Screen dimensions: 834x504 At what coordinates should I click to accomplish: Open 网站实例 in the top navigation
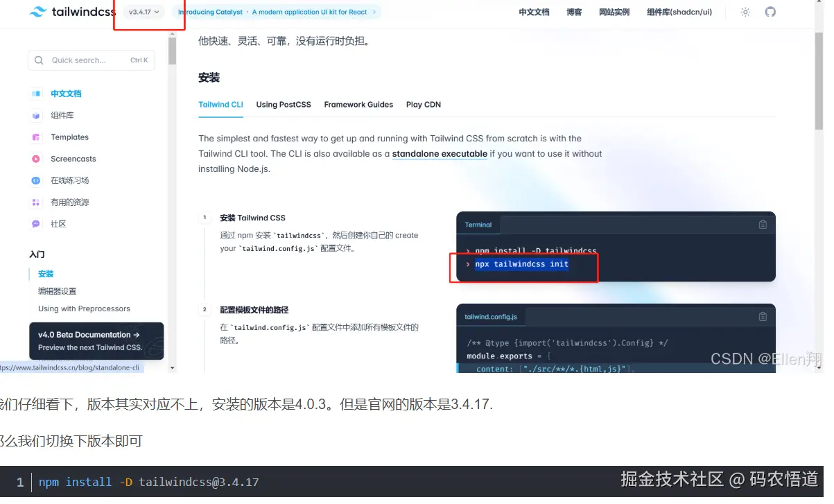614,12
